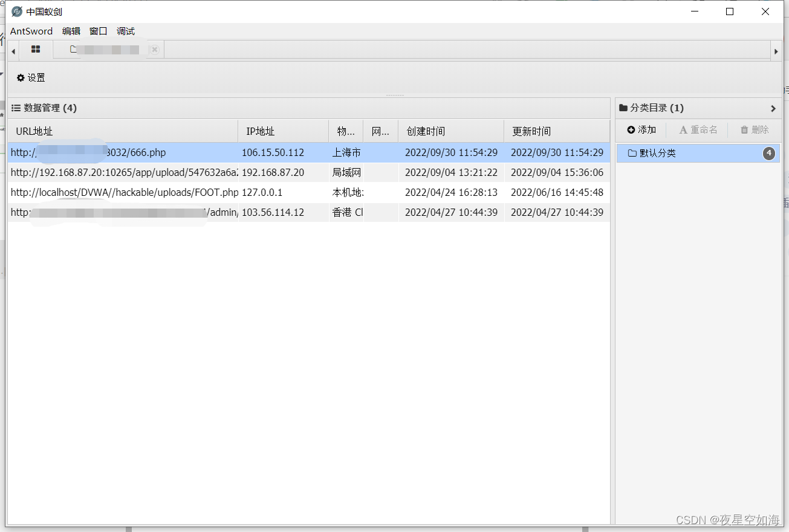Click the 删除 category button
The image size is (789, 532).
click(755, 129)
